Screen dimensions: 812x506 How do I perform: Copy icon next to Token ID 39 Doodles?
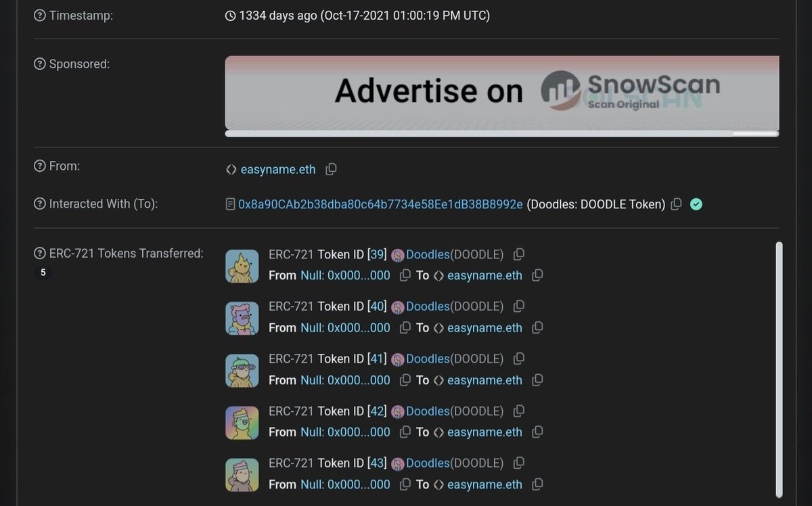pyautogui.click(x=519, y=254)
